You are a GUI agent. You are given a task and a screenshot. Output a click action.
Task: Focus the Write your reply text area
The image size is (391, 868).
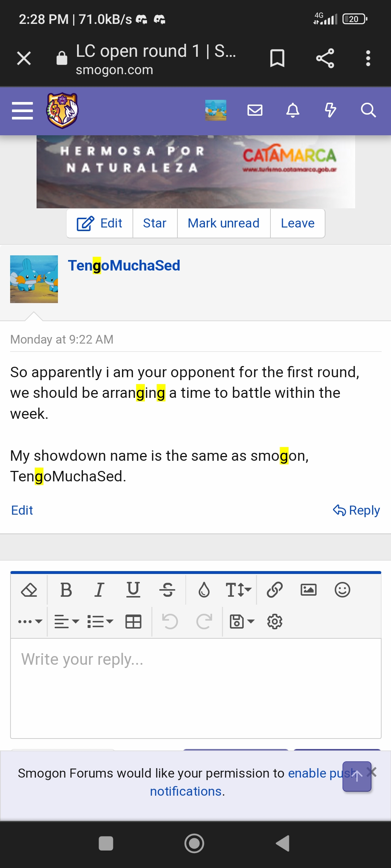point(195,687)
